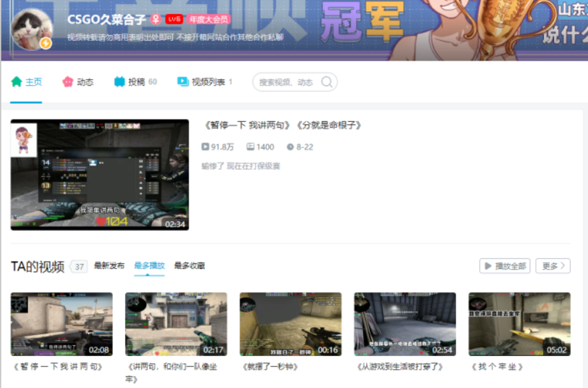Open video title 《讲两句，和你们一队像坐牢》

[171, 373]
